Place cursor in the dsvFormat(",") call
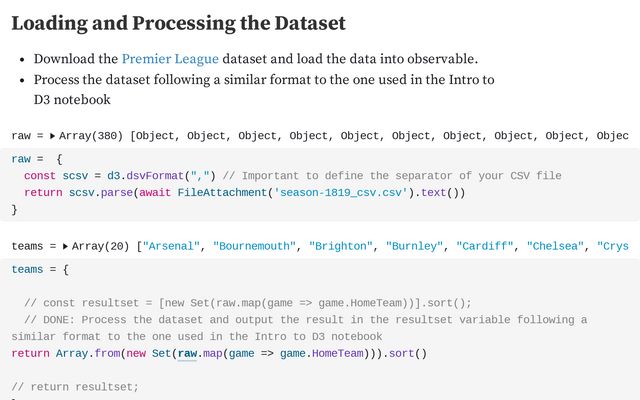Image resolution: width=640 pixels, height=400 pixels. pyautogui.click(x=171, y=176)
